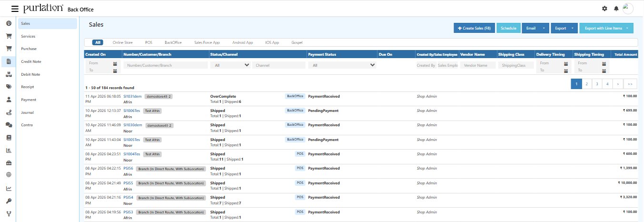Open the Email button dropdown arrow
The image size is (644, 222).
(543, 29)
